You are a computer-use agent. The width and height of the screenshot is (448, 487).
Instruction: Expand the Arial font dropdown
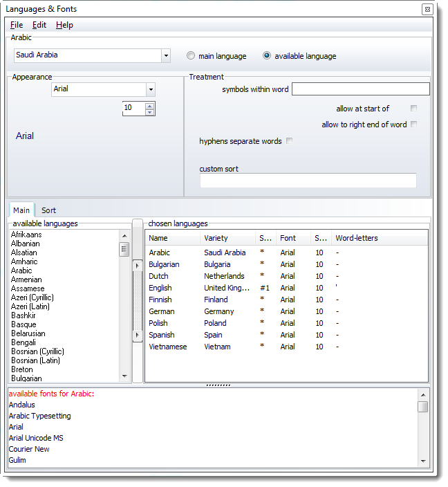click(150, 89)
